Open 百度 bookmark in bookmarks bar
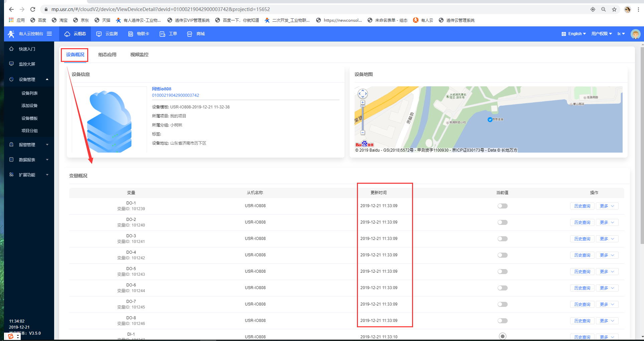 tap(38, 20)
